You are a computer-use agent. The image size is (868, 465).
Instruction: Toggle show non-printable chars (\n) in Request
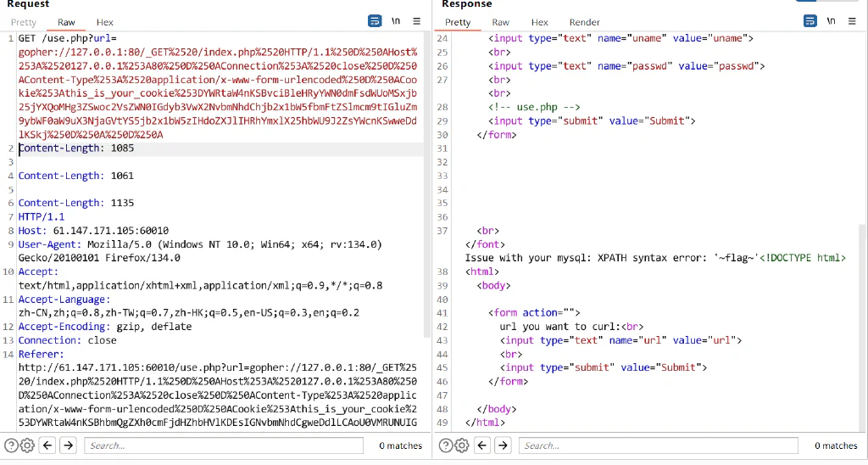[x=396, y=21]
